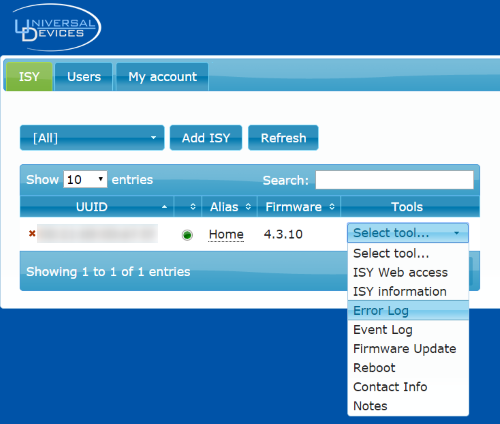Image resolution: width=500 pixels, height=424 pixels.
Task: Switch to the ISY tab
Action: [29, 77]
